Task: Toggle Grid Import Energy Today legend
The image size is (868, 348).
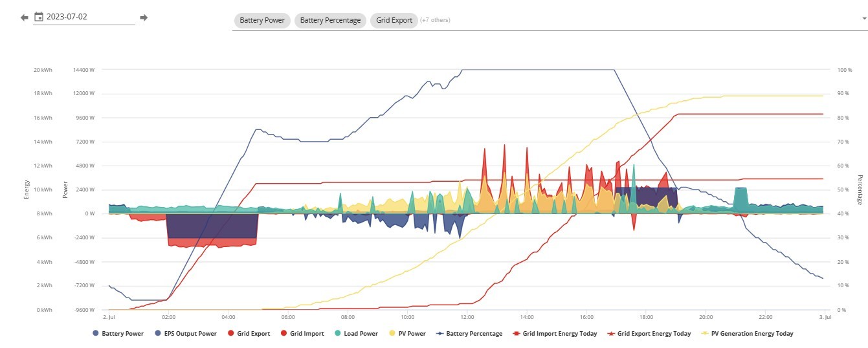Action: pyautogui.click(x=555, y=334)
